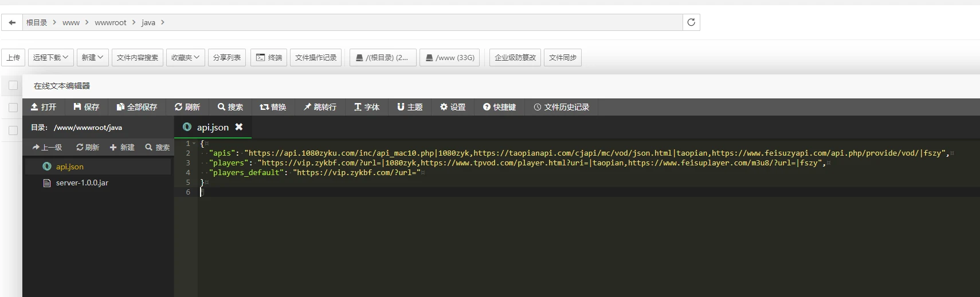Click the Upload (上传) button
The height and width of the screenshot is (297, 980).
13,57
